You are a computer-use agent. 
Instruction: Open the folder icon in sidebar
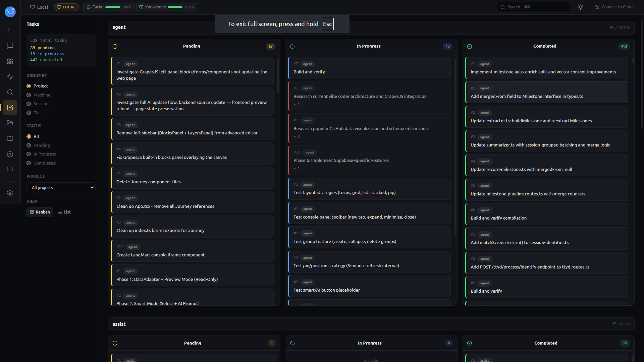10,123
